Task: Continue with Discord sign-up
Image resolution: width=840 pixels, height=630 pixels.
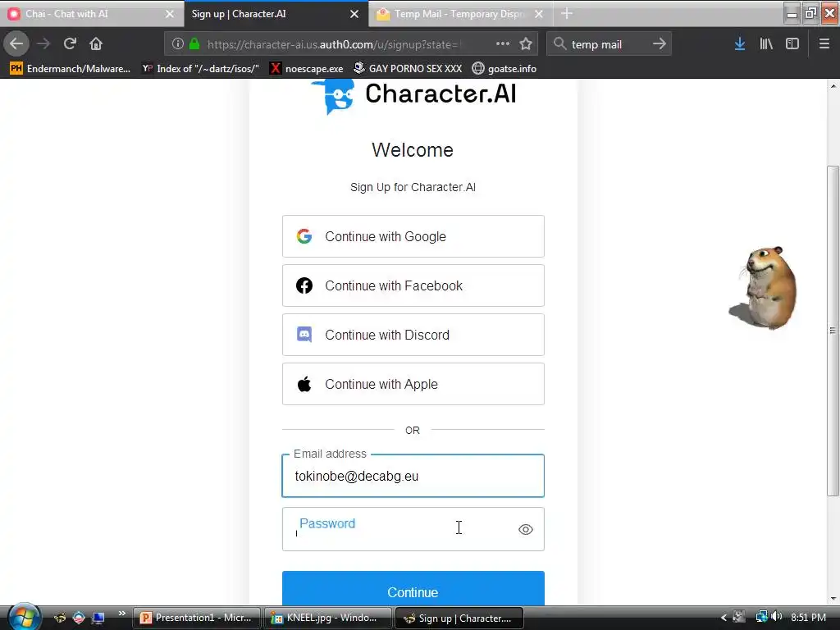Action: (x=413, y=335)
